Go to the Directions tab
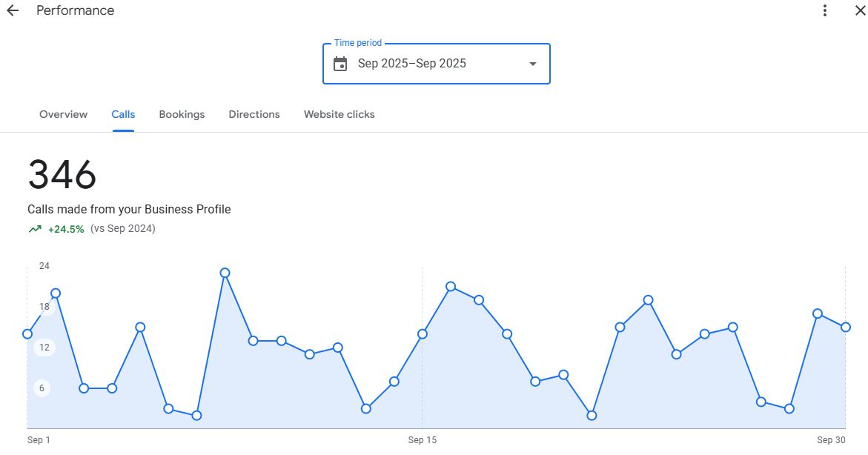 tap(254, 115)
